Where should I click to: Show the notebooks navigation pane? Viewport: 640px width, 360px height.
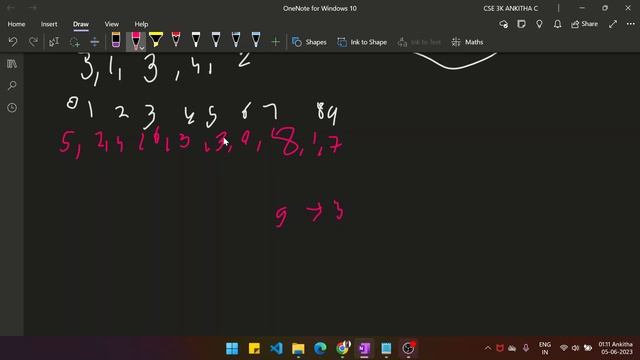[12, 64]
